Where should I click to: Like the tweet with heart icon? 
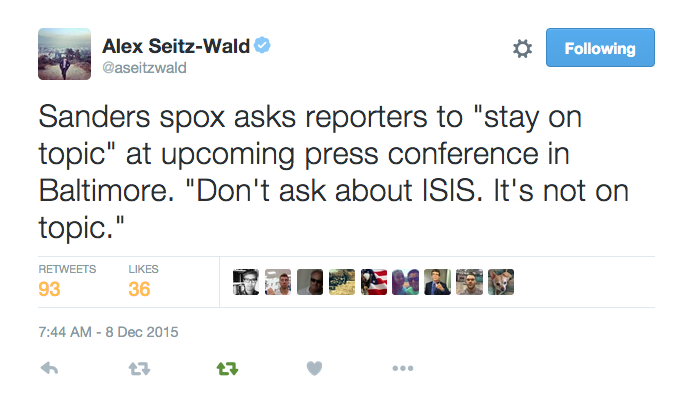[x=314, y=368]
